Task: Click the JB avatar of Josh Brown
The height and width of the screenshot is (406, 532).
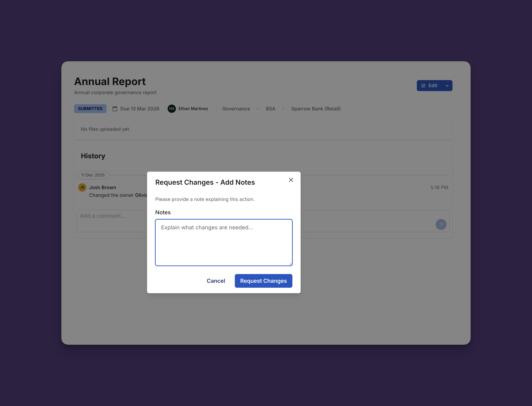Action: 82,187
